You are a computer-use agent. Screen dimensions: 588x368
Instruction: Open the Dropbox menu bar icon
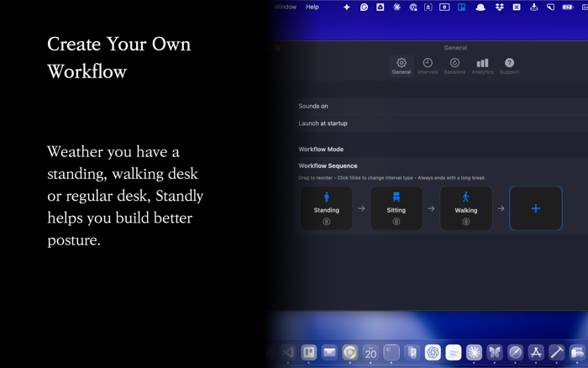(499, 7)
